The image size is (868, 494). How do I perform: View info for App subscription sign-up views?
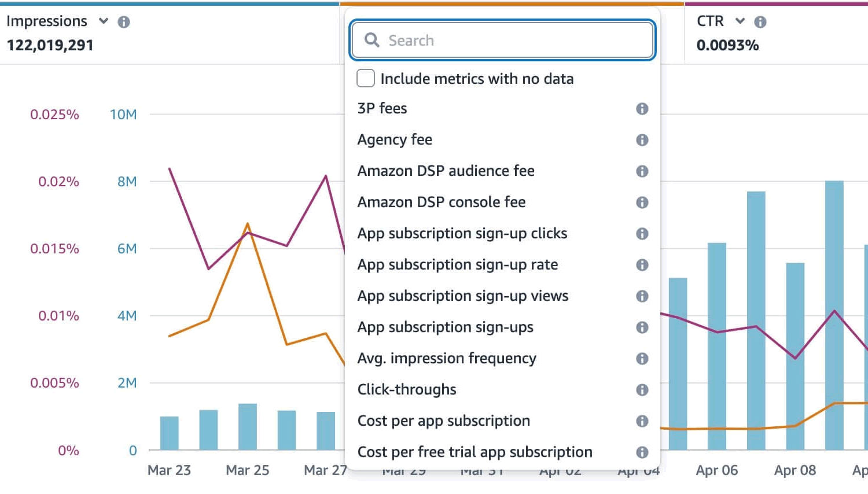coord(642,296)
